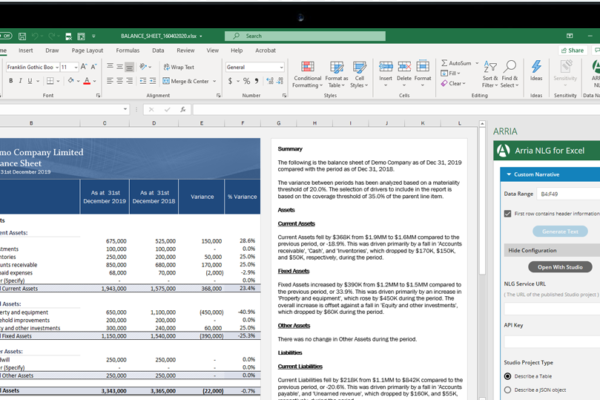The width and height of the screenshot is (600, 400).
Task: Click the Wrap Text button
Action: [x=179, y=67]
